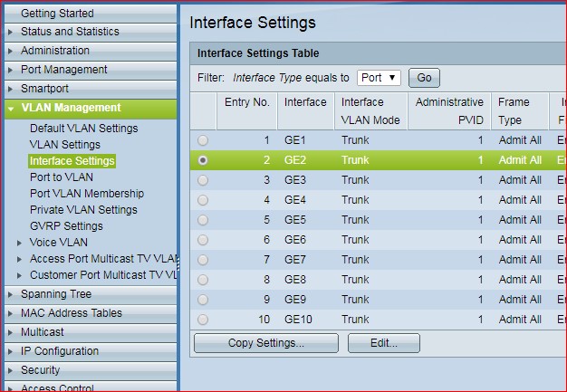Open GVRP Settings page
The width and height of the screenshot is (567, 392).
pyautogui.click(x=66, y=226)
